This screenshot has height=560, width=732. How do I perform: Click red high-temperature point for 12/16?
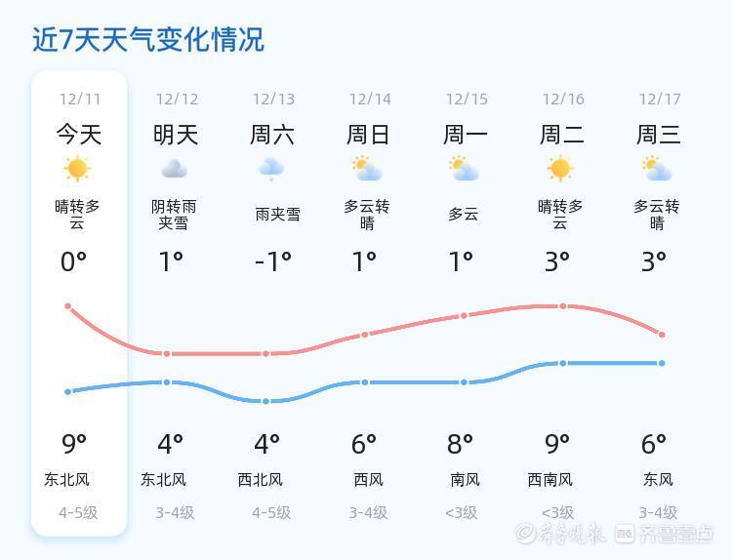[563, 306]
